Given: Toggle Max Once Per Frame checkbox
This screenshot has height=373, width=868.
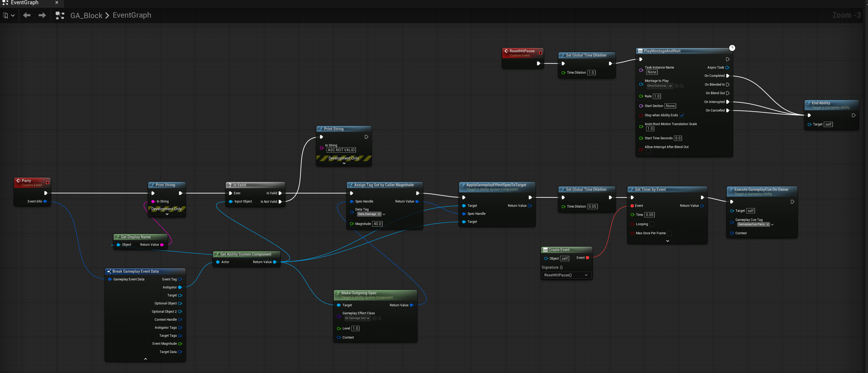Looking at the screenshot, I should [669, 233].
